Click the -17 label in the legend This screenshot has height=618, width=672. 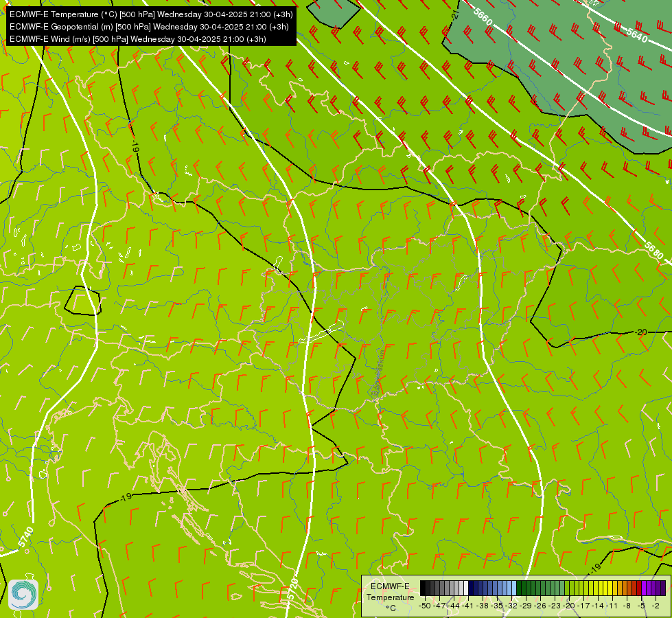(x=583, y=606)
